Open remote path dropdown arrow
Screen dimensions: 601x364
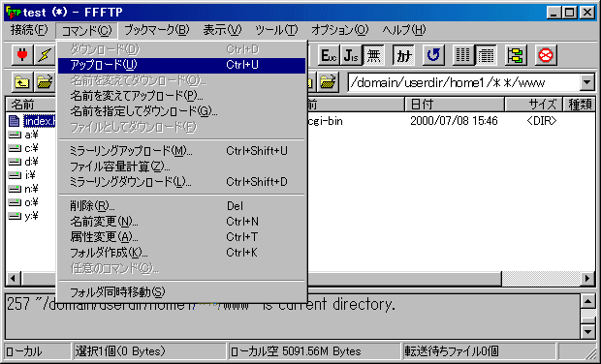tap(586, 82)
